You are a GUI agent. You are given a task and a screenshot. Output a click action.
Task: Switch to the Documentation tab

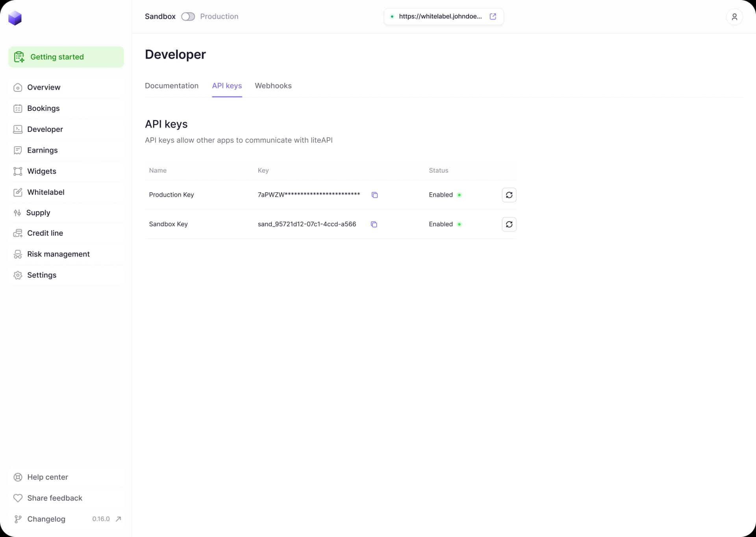pyautogui.click(x=172, y=86)
